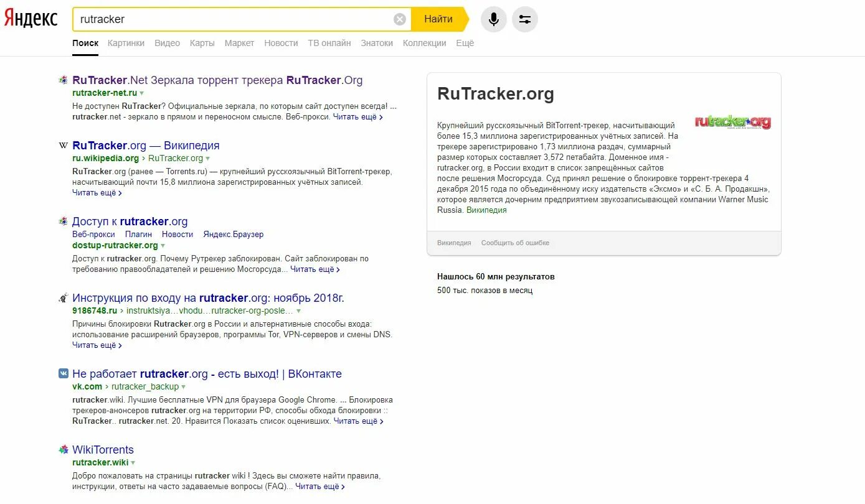Click the rutracker.org logo image in info card
Screen dimensions: 865x504
[x=733, y=122]
